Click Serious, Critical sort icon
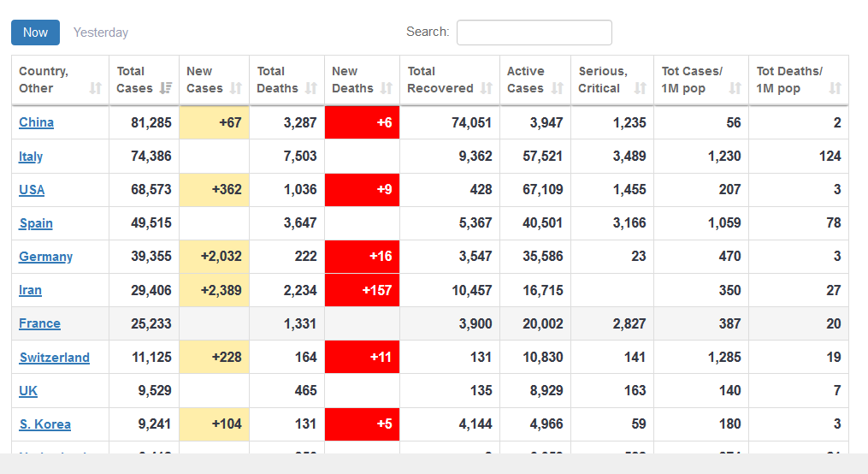Viewport: 868px width, 474px height. click(x=641, y=88)
